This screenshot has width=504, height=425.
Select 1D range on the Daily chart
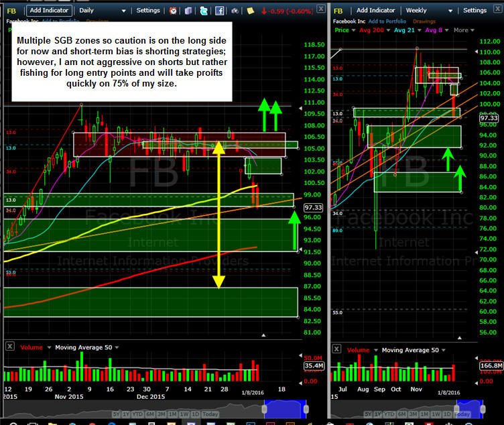point(196,414)
